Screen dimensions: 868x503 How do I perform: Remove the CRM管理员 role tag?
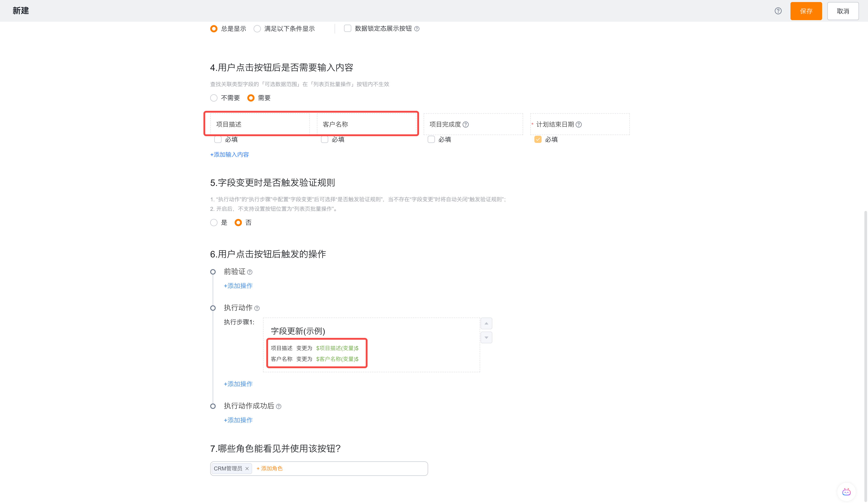pos(247,469)
